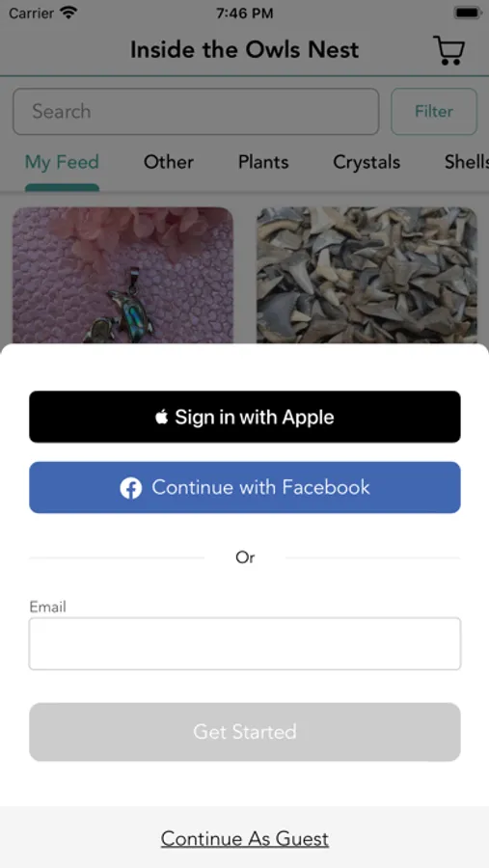Switch to My Feed tab
Screen dimensions: 489x868
tap(62, 162)
